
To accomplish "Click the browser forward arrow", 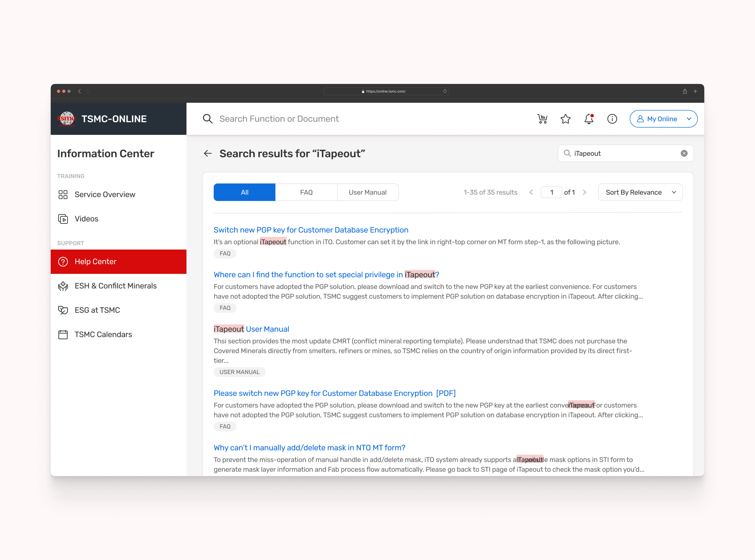I will 88,91.
